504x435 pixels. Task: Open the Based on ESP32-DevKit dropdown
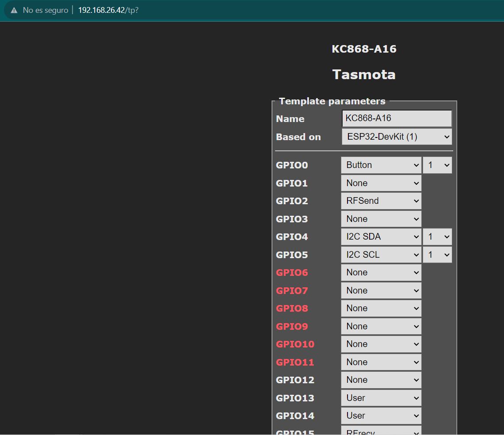397,137
